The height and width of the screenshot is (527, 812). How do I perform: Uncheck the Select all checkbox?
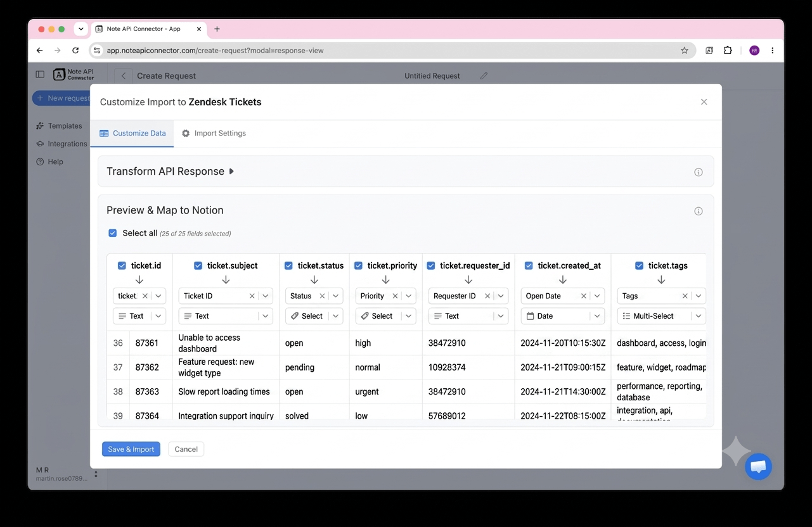(x=113, y=233)
